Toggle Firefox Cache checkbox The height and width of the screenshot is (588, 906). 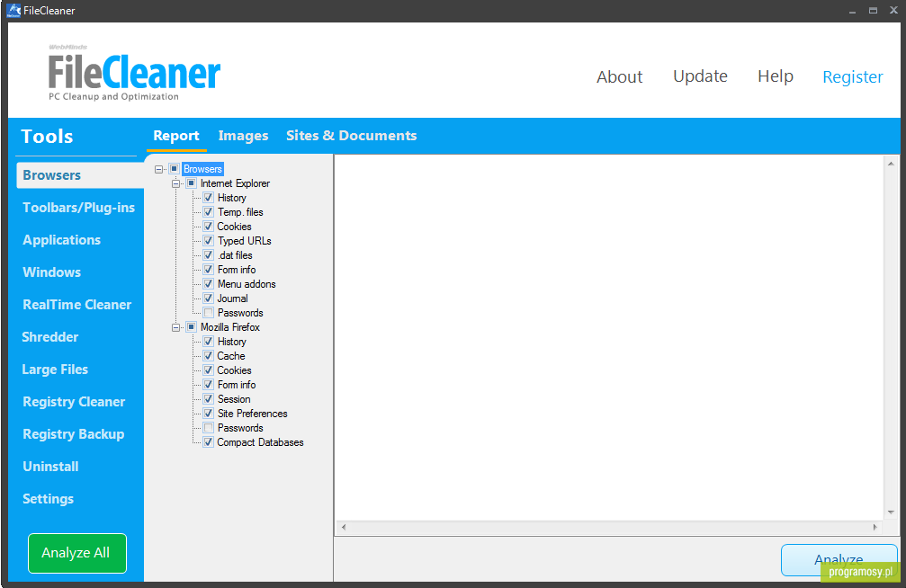point(209,356)
